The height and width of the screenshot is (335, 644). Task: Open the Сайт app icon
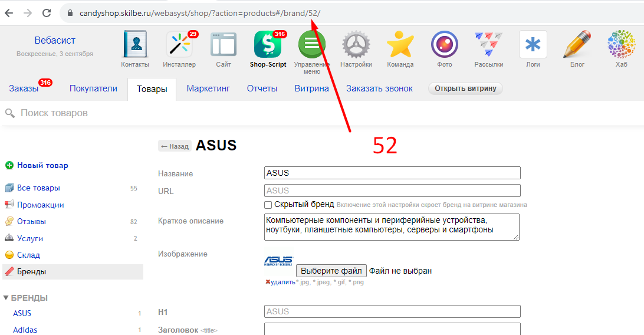point(224,45)
